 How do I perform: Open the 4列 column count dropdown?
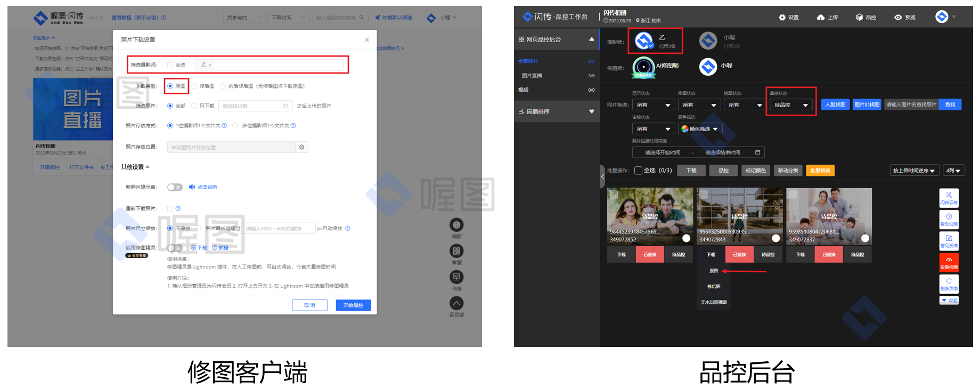(x=953, y=171)
